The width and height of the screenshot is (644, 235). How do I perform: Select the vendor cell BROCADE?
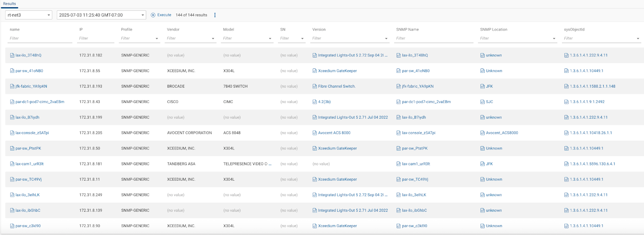click(176, 87)
